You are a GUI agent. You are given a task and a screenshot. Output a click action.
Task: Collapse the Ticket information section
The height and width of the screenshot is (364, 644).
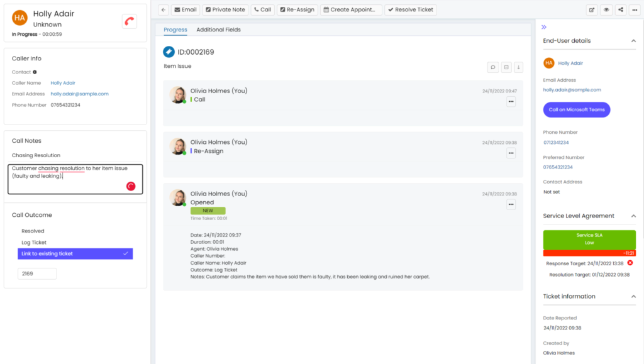(633, 296)
